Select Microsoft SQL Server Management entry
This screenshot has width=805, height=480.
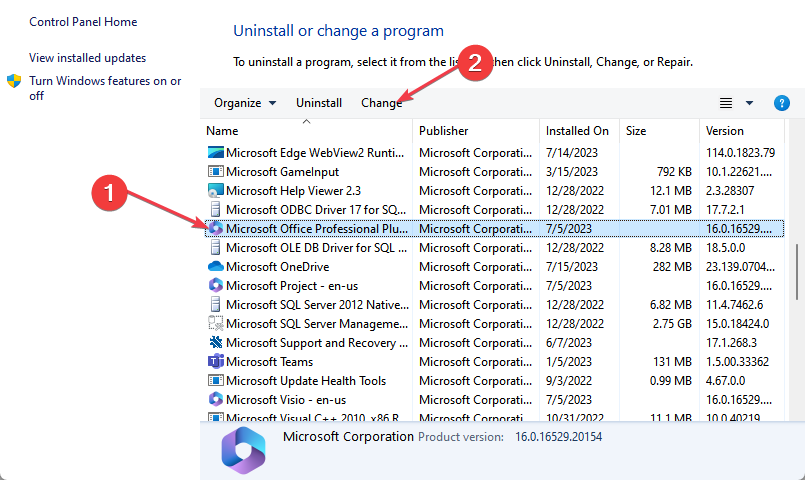pos(317,323)
